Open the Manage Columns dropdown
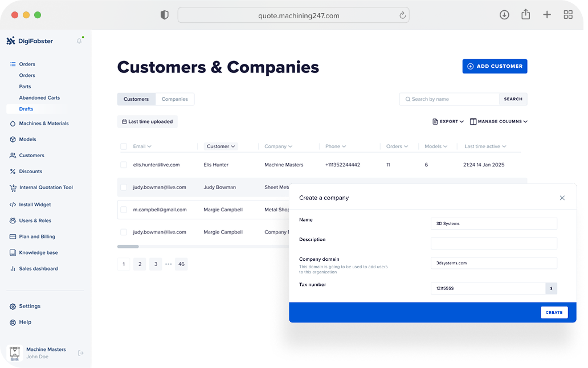Viewport: 588px width, 368px height. pyautogui.click(x=499, y=121)
